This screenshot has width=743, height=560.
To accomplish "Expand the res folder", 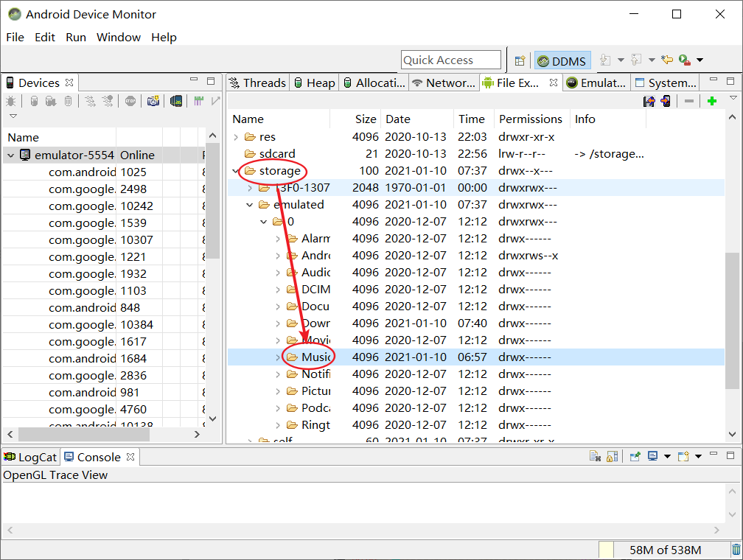I will 236,137.
